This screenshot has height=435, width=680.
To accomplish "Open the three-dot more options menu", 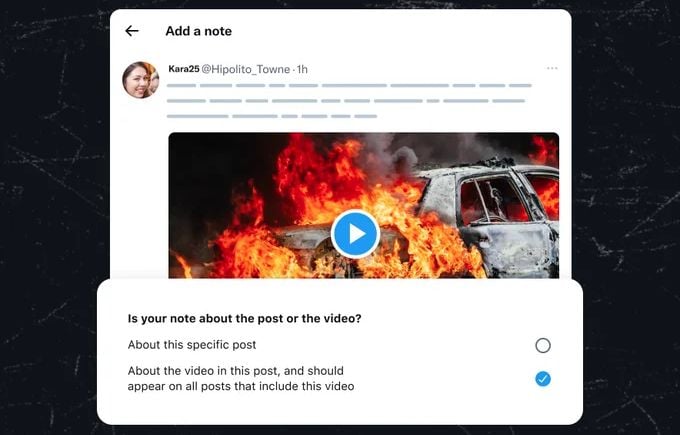I will tap(552, 68).
